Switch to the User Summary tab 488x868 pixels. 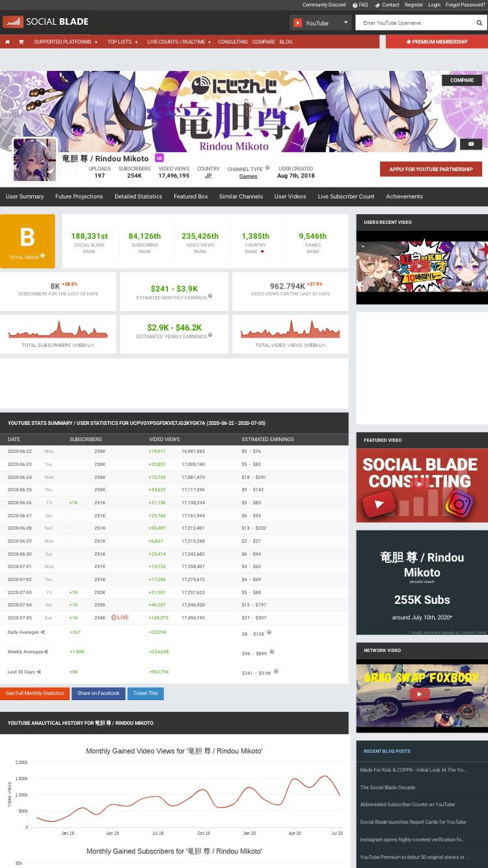point(25,197)
